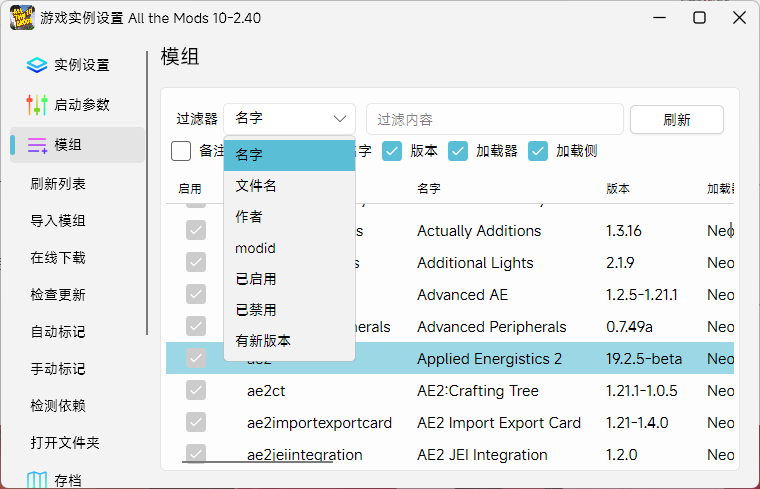Open 在线下载 from the sidebar
The height and width of the screenshot is (489, 760).
coord(58,258)
